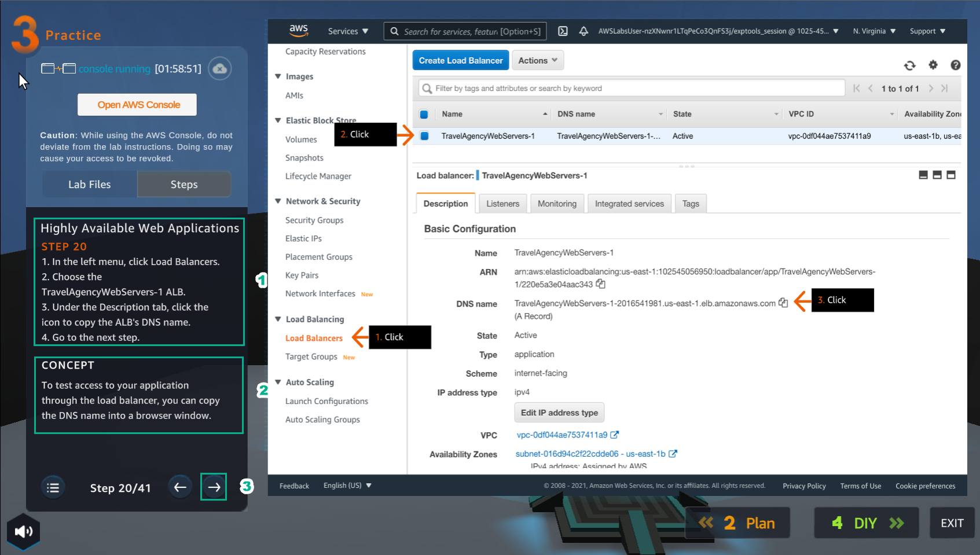Open the help question mark icon

[956, 65]
